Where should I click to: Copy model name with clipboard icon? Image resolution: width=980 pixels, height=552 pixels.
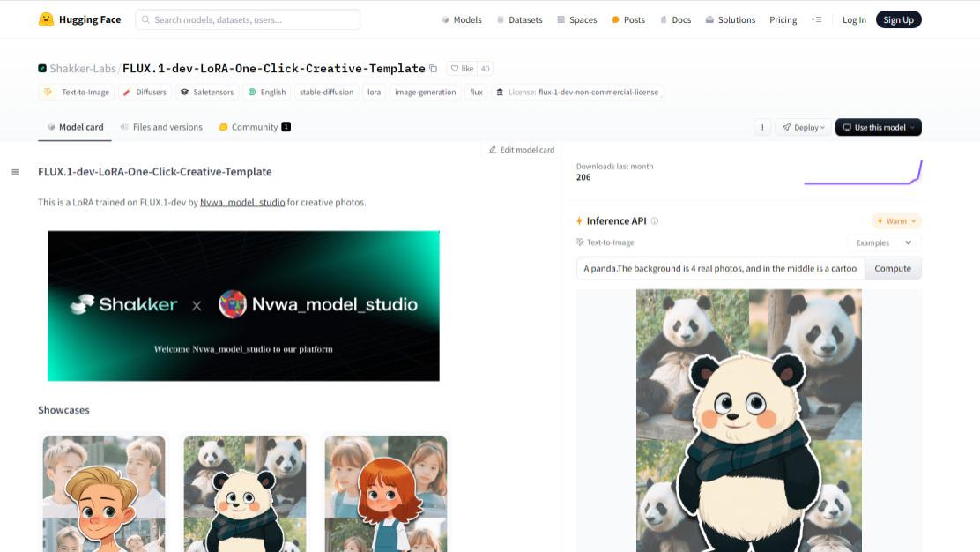(x=433, y=68)
